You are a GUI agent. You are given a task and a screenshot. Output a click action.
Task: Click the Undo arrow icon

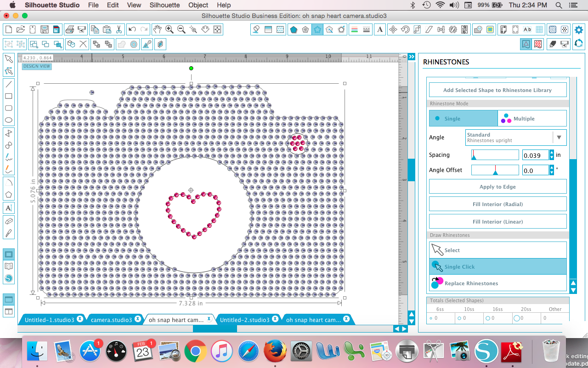(x=132, y=30)
